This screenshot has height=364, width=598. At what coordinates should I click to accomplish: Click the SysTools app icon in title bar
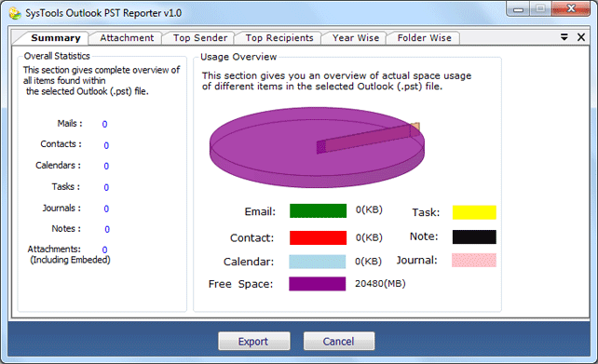[x=15, y=13]
